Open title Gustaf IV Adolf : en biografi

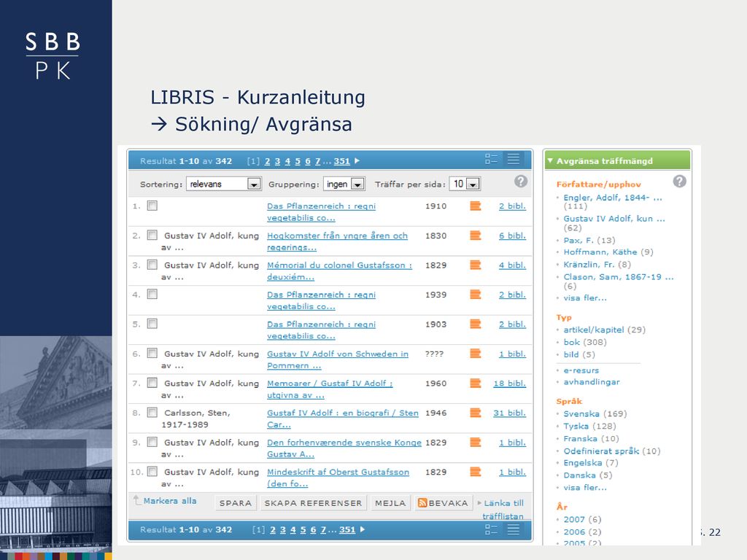click(x=343, y=419)
